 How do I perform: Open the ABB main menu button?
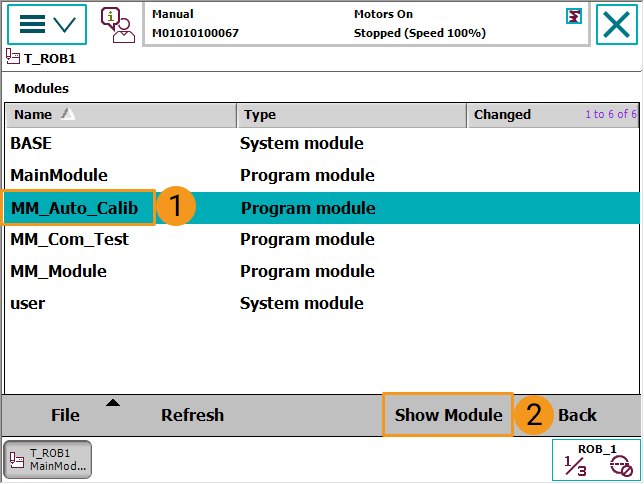[x=46, y=24]
